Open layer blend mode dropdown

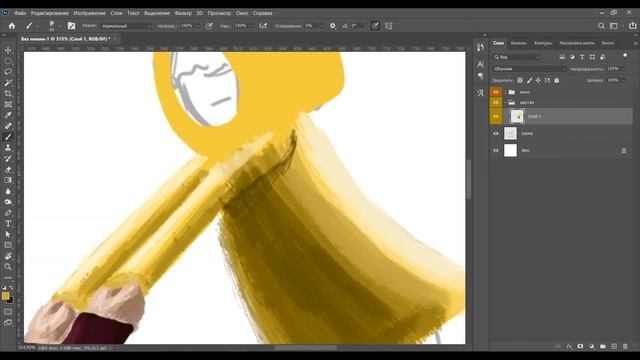coord(529,69)
